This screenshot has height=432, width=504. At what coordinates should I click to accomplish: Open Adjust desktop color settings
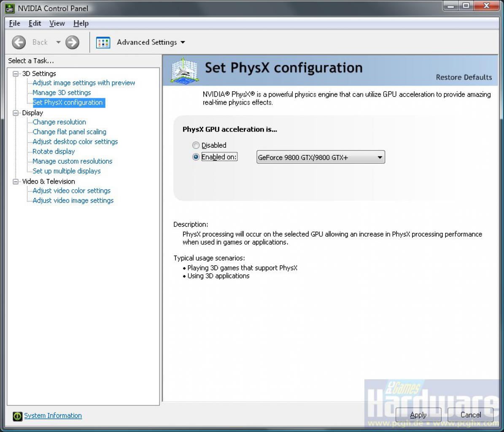tap(75, 142)
